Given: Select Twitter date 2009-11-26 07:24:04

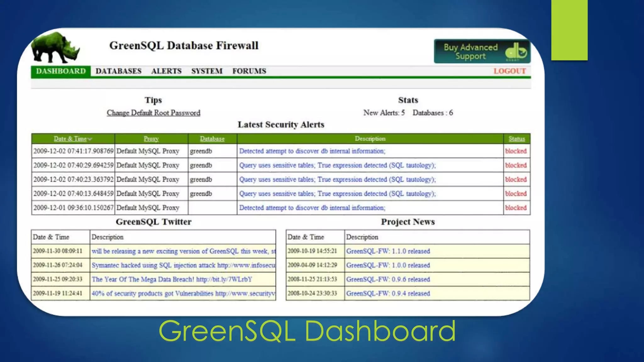Looking at the screenshot, I should pyautogui.click(x=58, y=265).
